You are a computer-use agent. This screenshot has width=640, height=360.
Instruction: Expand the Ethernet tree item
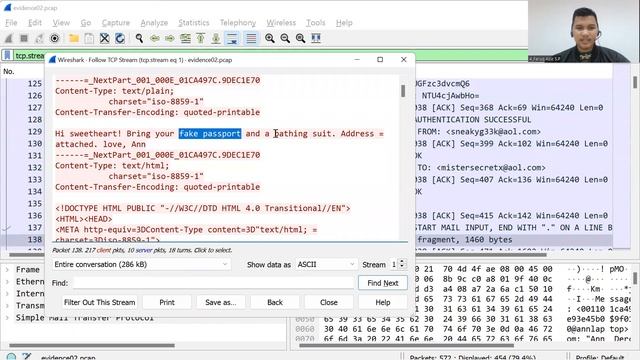click(x=7, y=282)
